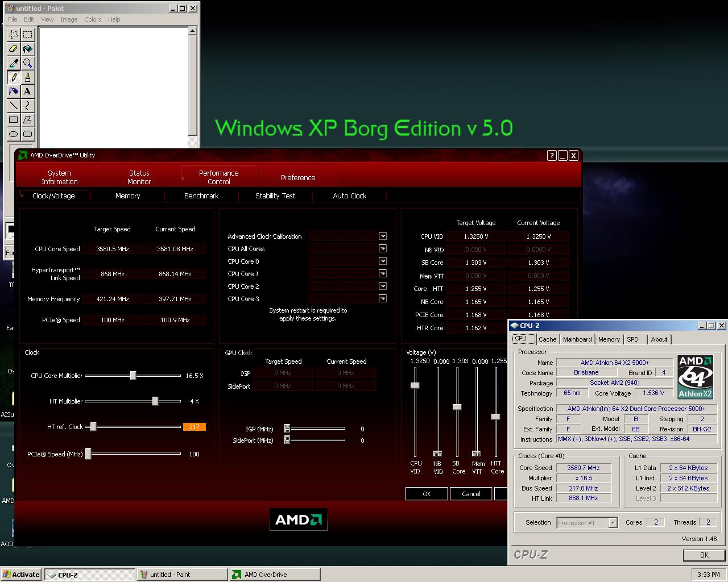This screenshot has height=582, width=728.
Task: Pick the Rounded Rectangle tool in Paint
Action: tap(27, 134)
